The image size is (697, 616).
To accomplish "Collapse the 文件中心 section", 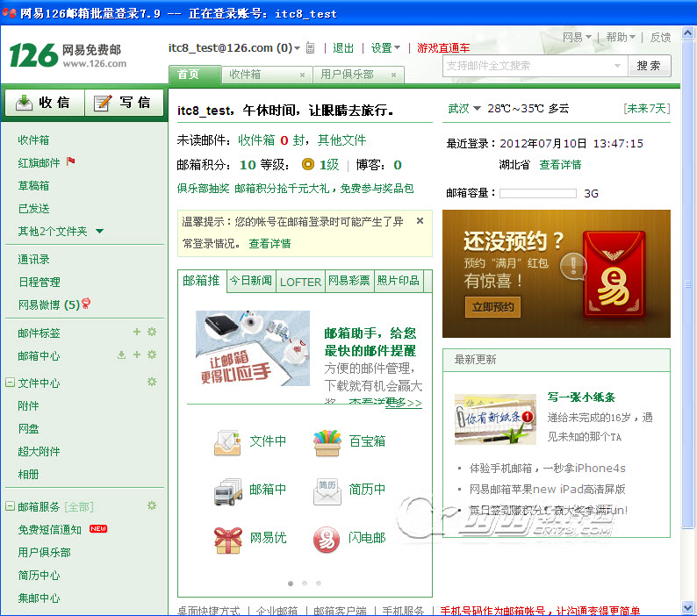I will coord(10,383).
